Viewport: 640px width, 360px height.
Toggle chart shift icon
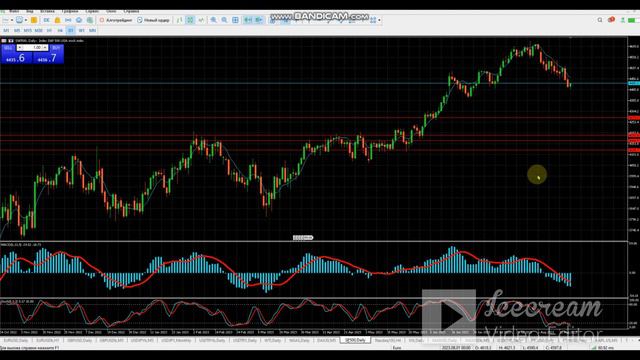click(259, 20)
